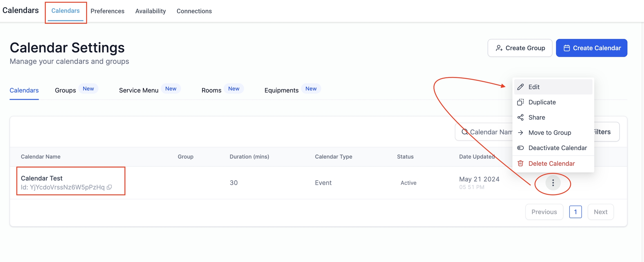Toggle Deactivate Calendar option

point(557,148)
